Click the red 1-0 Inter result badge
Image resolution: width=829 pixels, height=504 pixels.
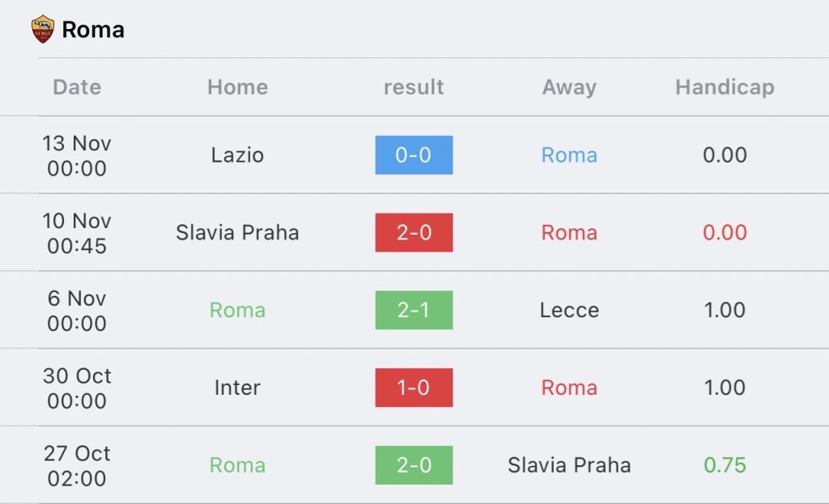click(x=414, y=388)
